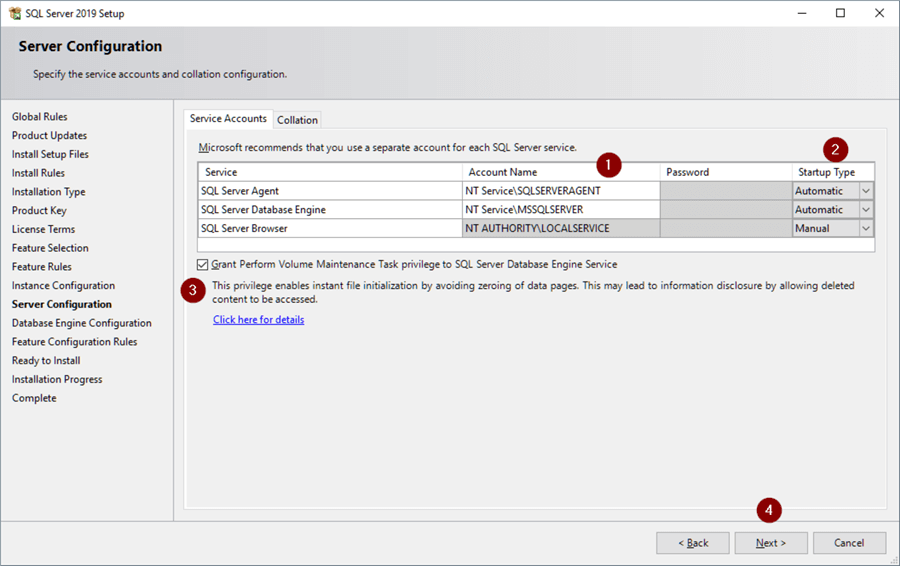Select Feature Selection step
The image size is (900, 566).
pos(50,248)
